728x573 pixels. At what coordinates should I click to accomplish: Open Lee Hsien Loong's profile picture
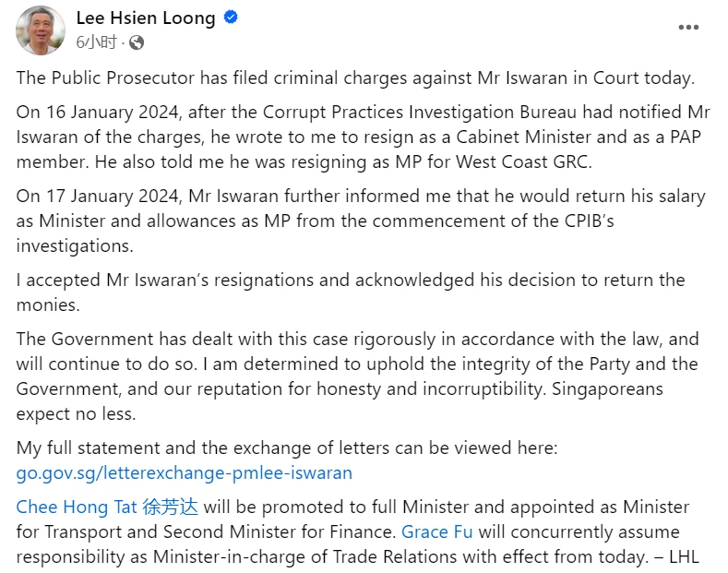point(41,30)
